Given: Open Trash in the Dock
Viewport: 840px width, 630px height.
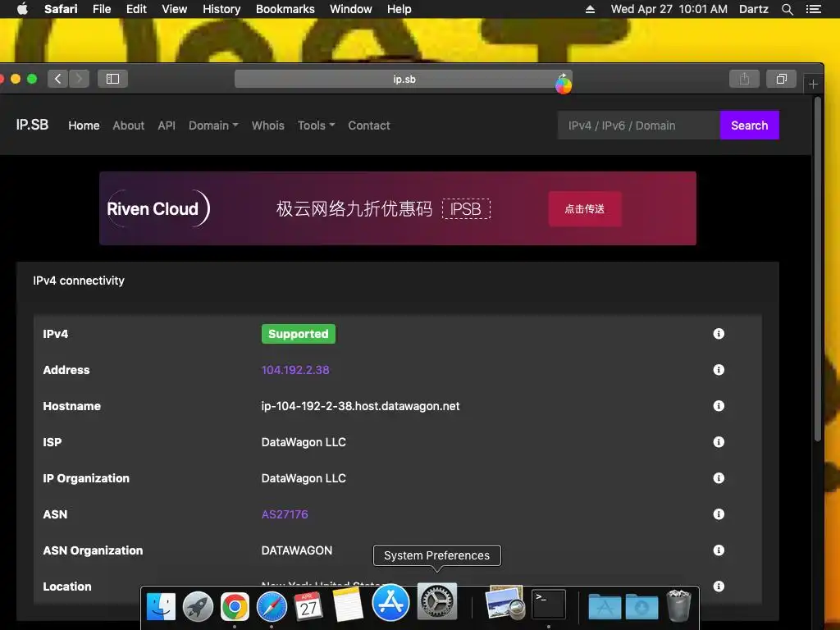Looking at the screenshot, I should tap(678, 605).
